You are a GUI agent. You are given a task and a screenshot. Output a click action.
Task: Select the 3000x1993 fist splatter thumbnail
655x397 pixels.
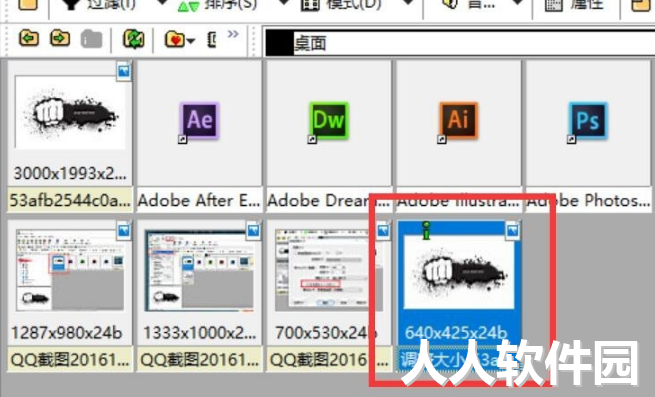tap(70, 112)
